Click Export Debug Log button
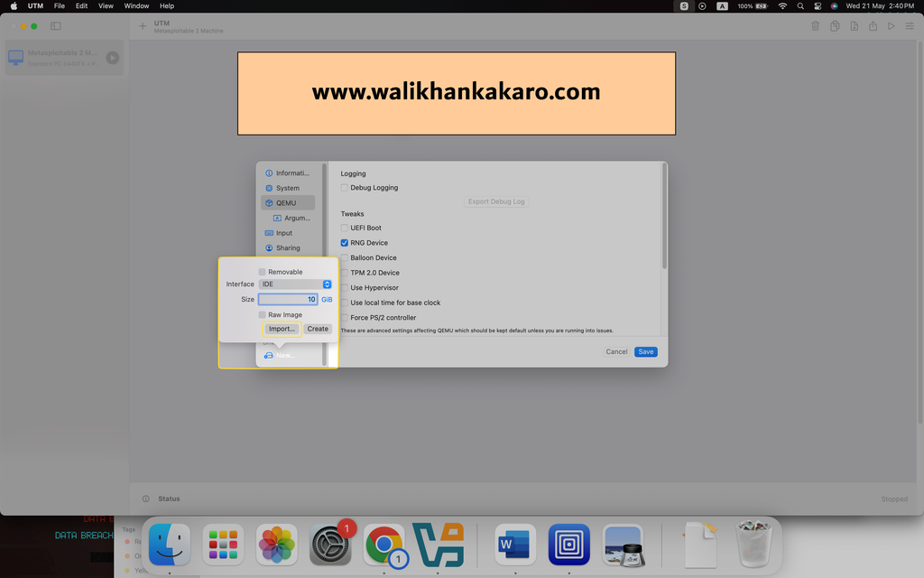 click(x=496, y=201)
